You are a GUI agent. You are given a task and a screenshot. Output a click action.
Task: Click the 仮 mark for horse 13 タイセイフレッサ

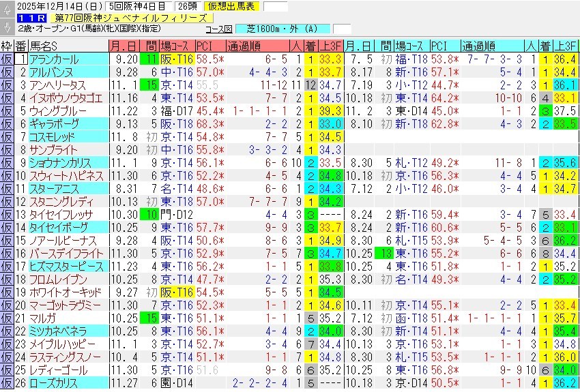coord(6,214)
